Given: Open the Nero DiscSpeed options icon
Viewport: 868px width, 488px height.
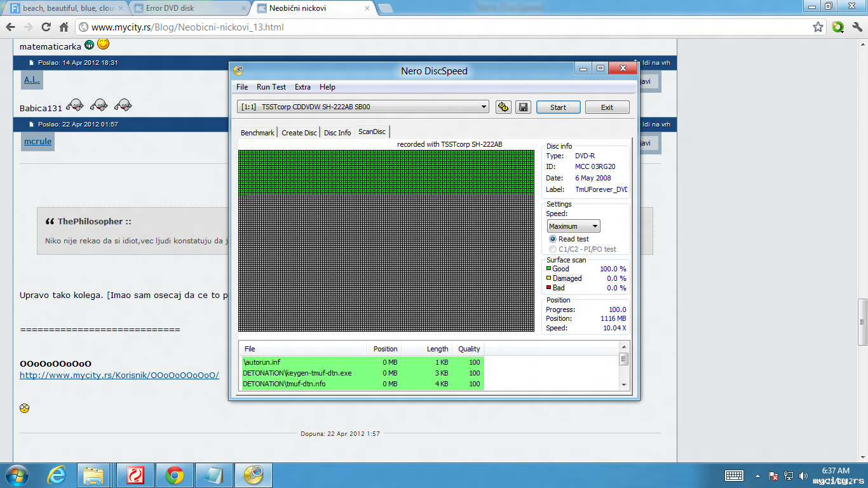Looking at the screenshot, I should coord(503,107).
